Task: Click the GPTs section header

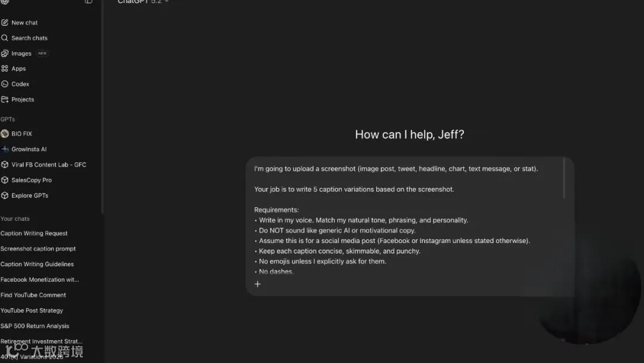Action: [7, 119]
